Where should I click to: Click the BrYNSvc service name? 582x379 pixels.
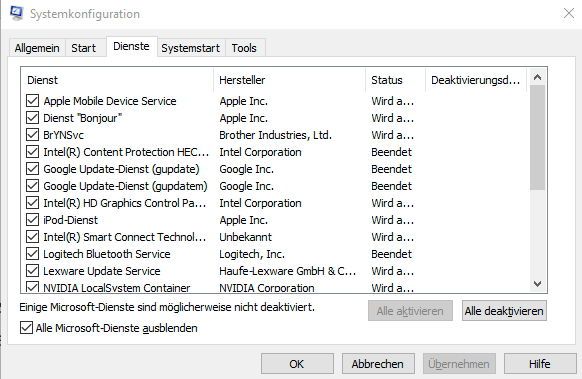click(63, 135)
